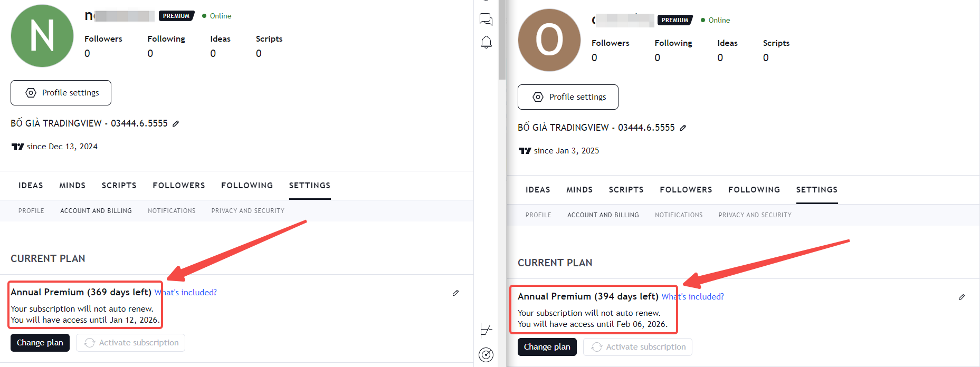
Task: Open PROFILE sub-tab in left panel
Action: tap(31, 211)
